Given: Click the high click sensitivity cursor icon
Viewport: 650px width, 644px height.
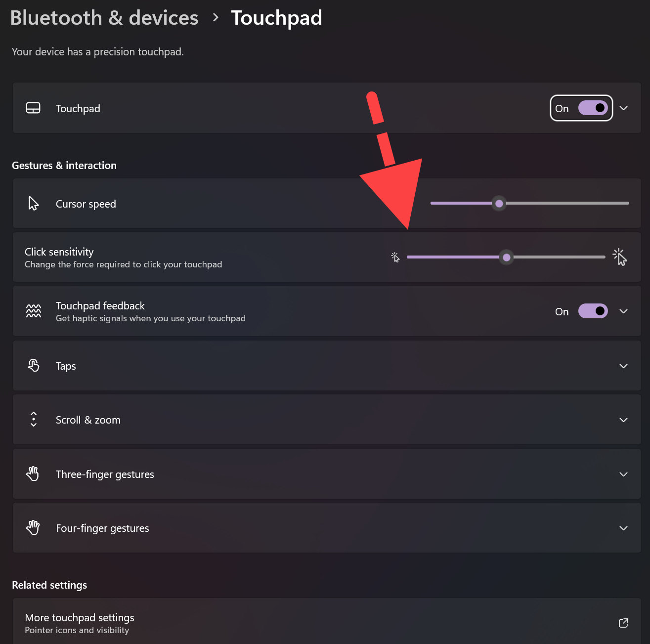Looking at the screenshot, I should point(620,257).
